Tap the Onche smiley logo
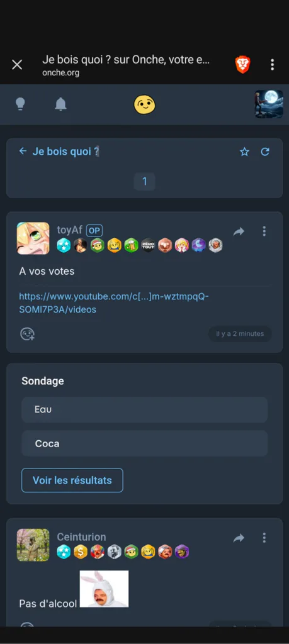This screenshot has height=644, width=289. tap(145, 104)
